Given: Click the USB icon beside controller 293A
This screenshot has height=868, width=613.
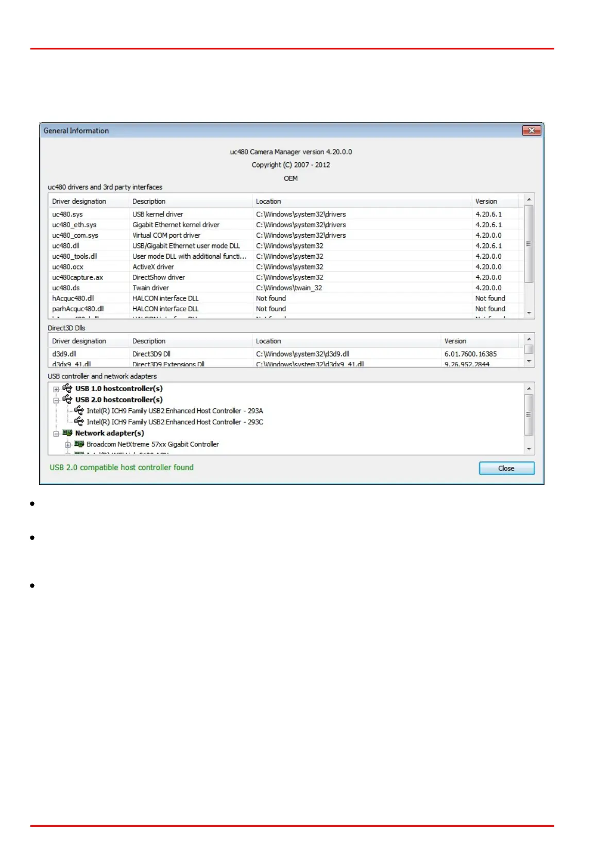Looking at the screenshot, I should click(79, 410).
